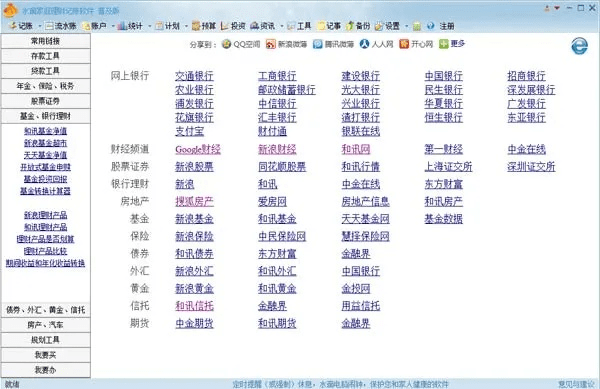Click 注册 in the toolbar
This screenshot has height=389, width=600.
pos(447,26)
